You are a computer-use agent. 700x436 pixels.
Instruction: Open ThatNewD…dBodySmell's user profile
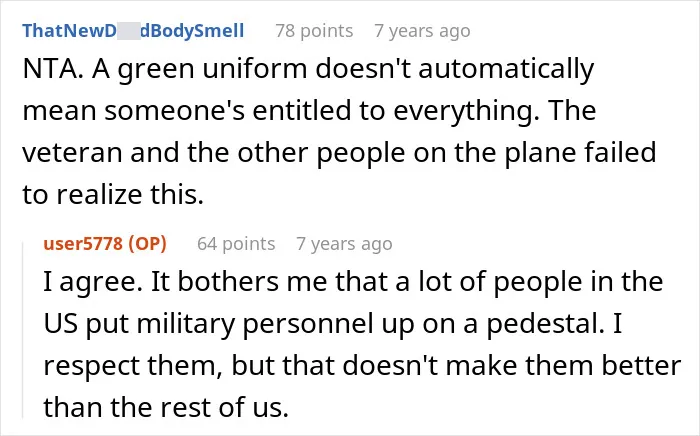tap(133, 31)
